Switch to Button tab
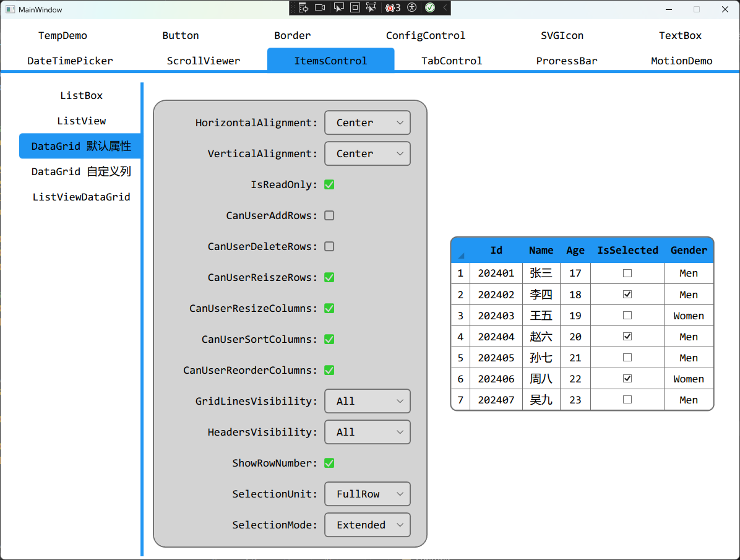This screenshot has height=560, width=740. point(181,35)
